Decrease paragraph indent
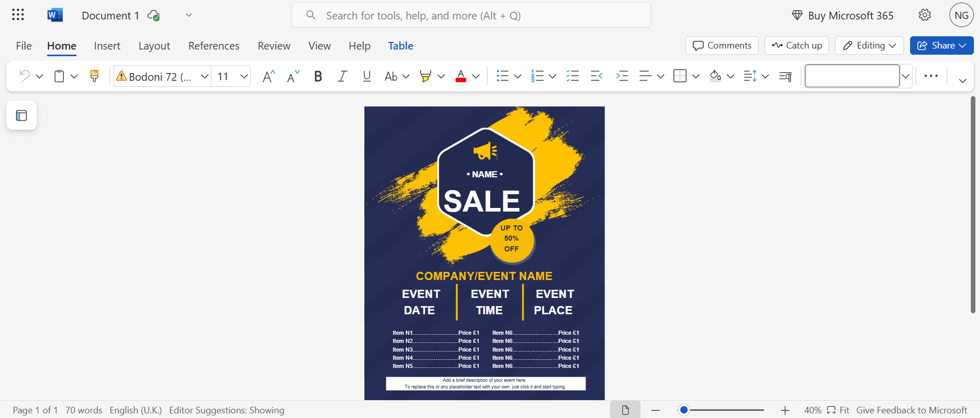This screenshot has height=418, width=980. click(x=597, y=76)
